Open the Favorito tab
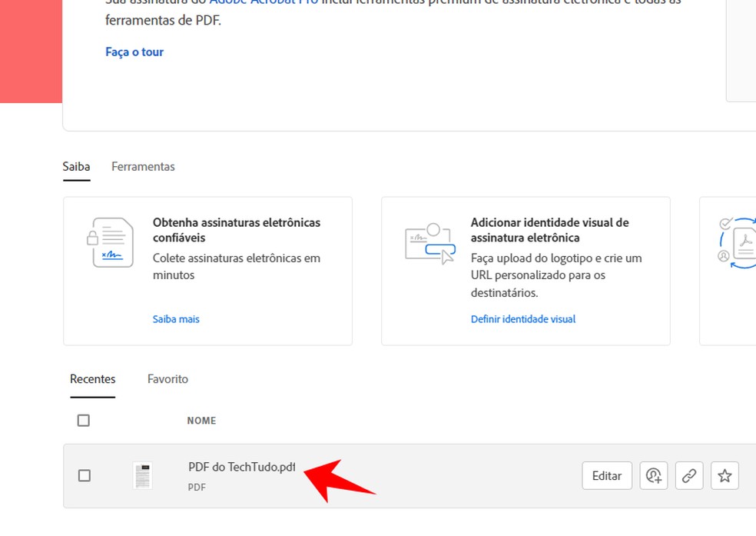The image size is (756, 536). [x=167, y=379]
